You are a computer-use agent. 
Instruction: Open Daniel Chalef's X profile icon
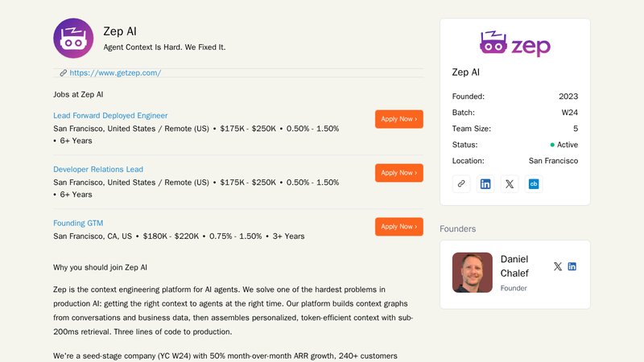[x=558, y=266]
